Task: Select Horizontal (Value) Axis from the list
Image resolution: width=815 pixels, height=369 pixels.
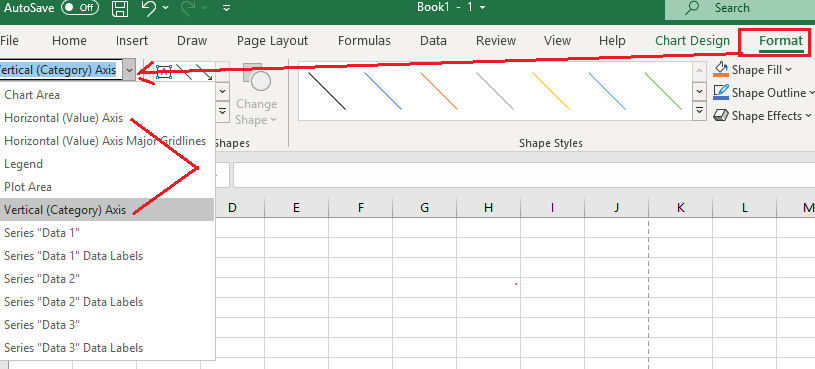Action: tap(107, 118)
